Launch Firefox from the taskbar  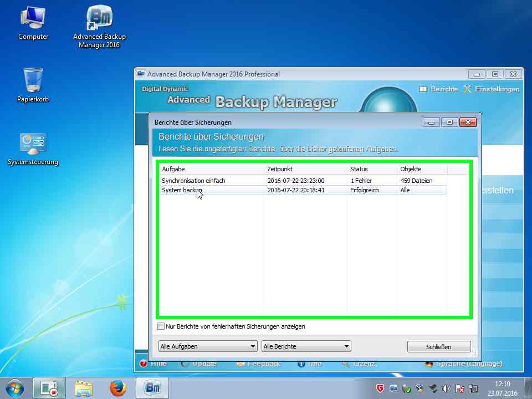117,388
